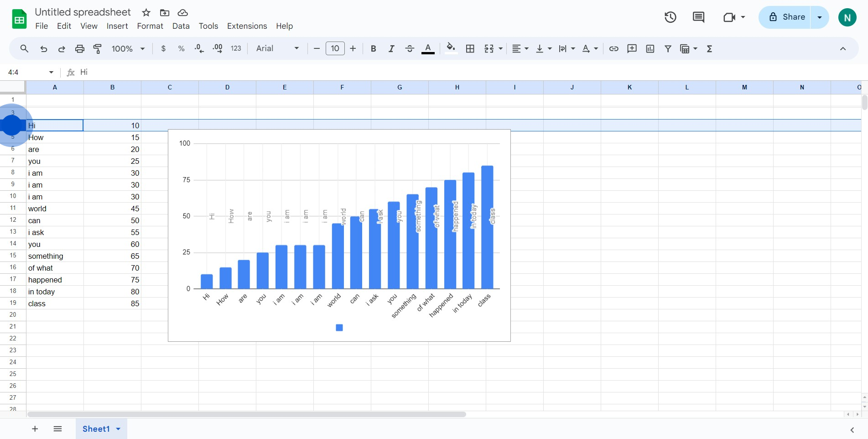Toggle bold formatting

pyautogui.click(x=373, y=49)
